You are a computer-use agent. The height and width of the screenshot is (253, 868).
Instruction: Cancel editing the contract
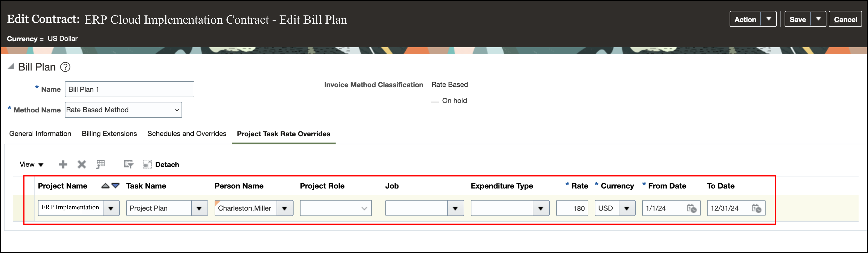[x=845, y=19]
